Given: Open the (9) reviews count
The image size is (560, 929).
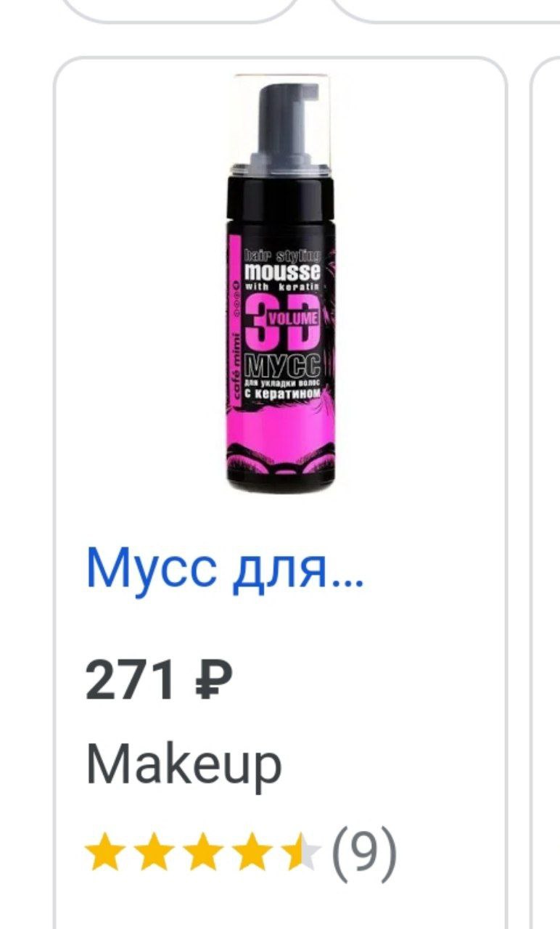Looking at the screenshot, I should pos(365,851).
